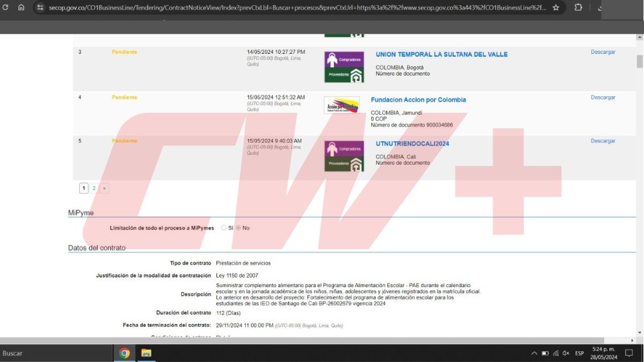Open site information icon in address bar
644x362 pixels.
[40, 7]
